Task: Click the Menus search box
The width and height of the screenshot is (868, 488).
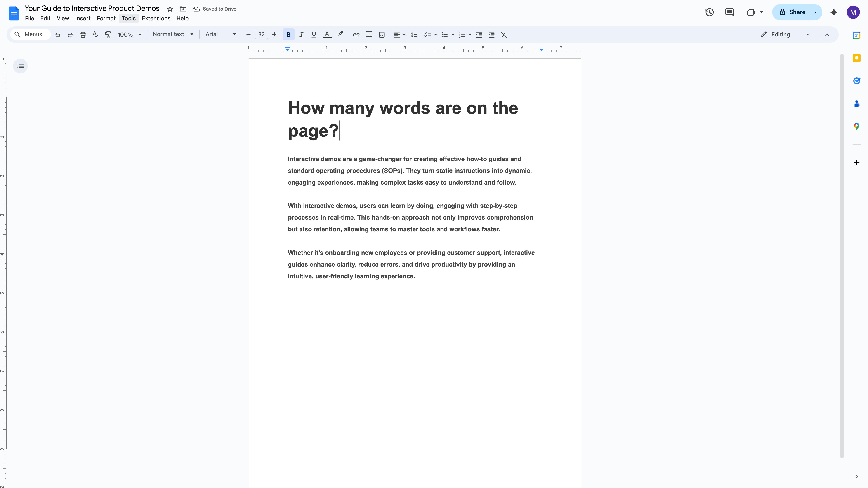Action: (x=30, y=34)
